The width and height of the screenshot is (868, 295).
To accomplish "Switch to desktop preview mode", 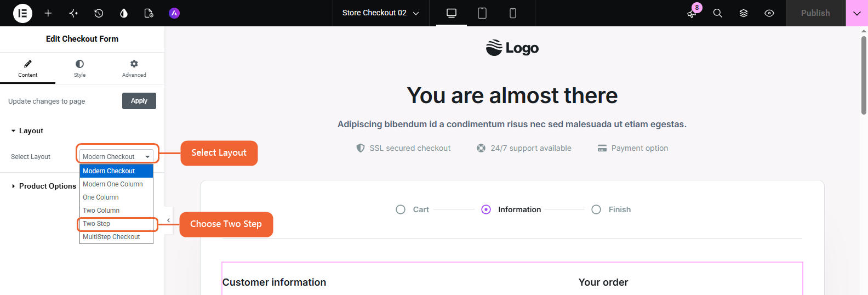I will pos(452,13).
